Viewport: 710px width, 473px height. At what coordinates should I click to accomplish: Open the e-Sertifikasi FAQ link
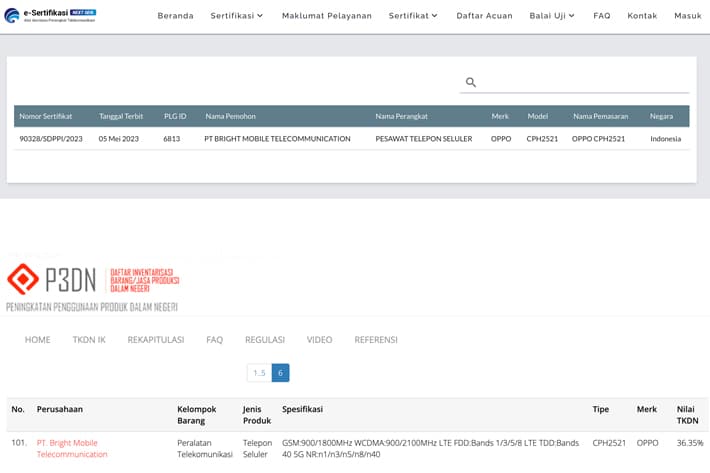tap(602, 16)
